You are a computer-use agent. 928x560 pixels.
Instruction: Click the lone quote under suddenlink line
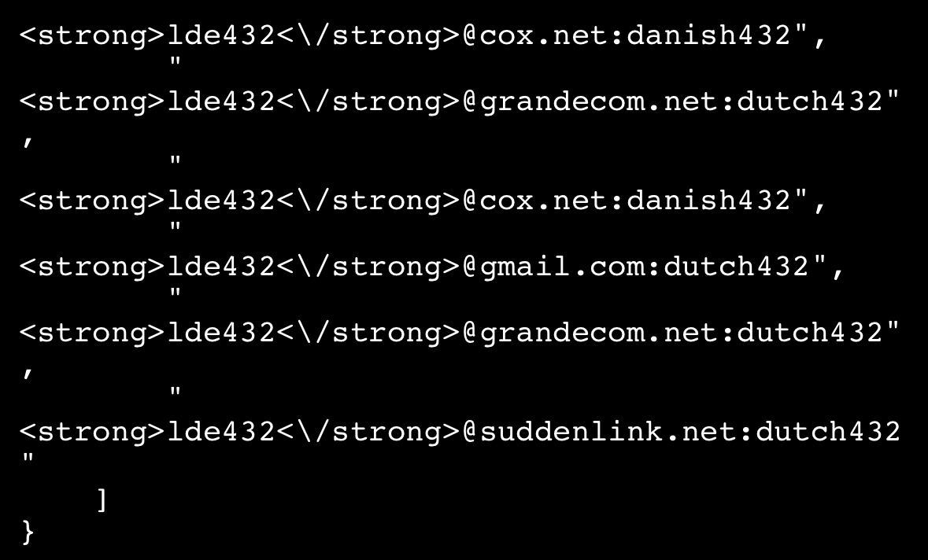tap(28, 459)
